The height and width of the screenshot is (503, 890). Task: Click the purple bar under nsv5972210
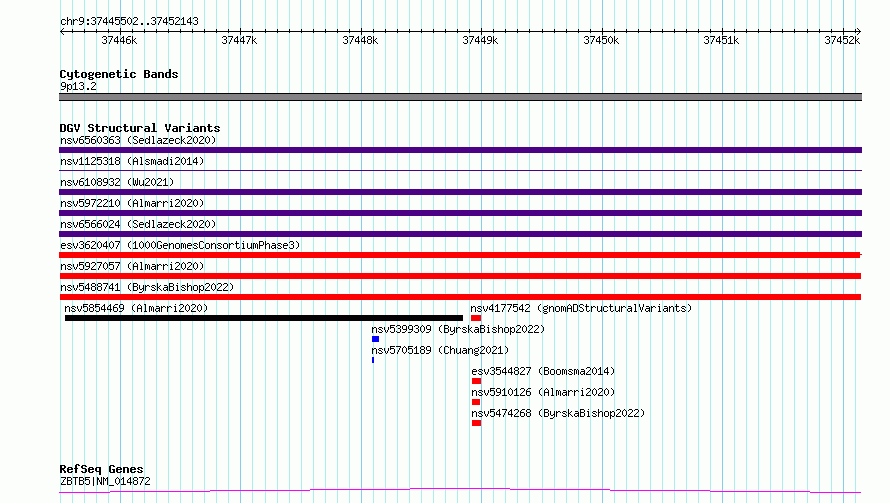click(x=460, y=213)
